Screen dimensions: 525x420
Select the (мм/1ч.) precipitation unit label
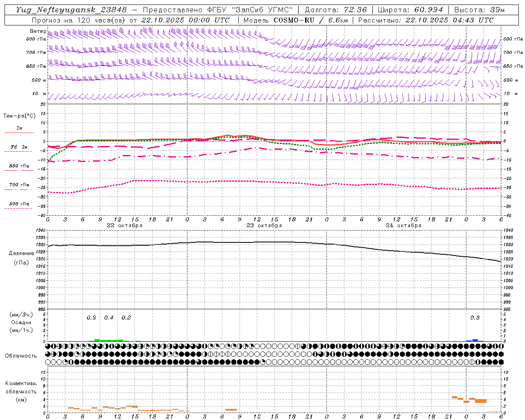point(21,330)
